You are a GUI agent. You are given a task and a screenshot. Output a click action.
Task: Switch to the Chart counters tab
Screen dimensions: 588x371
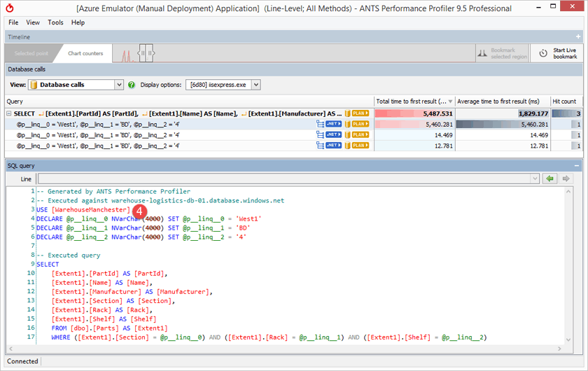[85, 53]
